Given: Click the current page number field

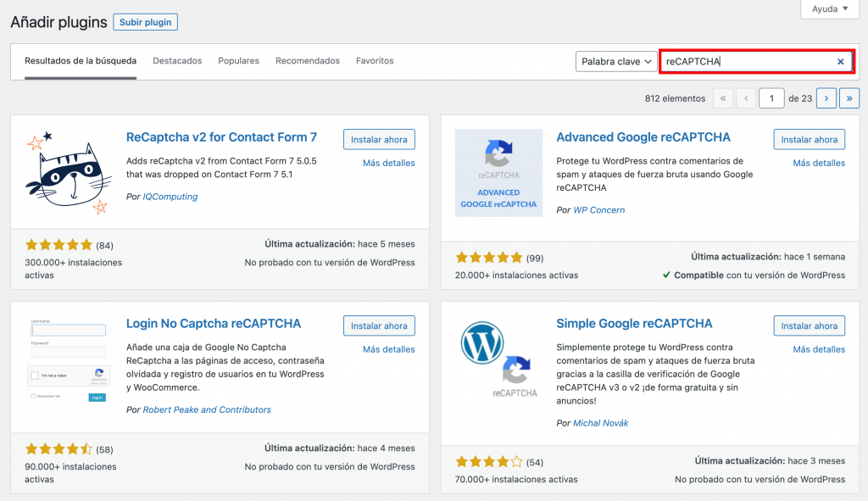Looking at the screenshot, I should tap(771, 98).
